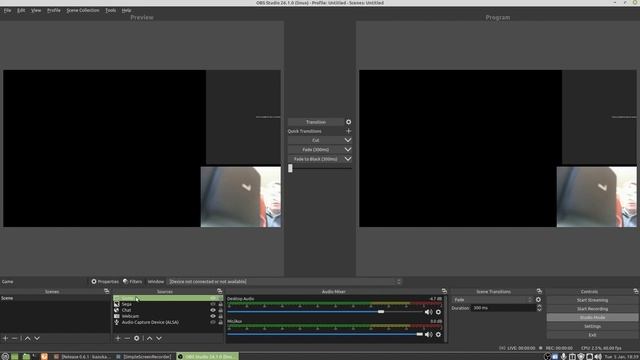
Task: Toggle lock on the Sega source
Action: pyautogui.click(x=220, y=304)
